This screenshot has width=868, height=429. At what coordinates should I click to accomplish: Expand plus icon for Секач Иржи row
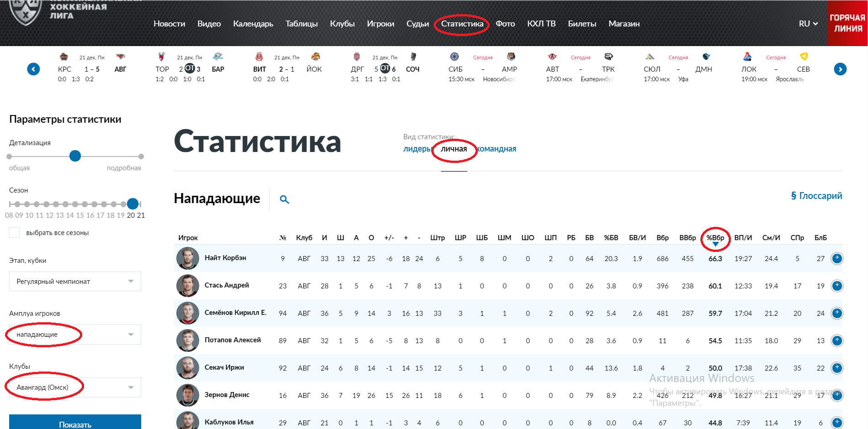[x=837, y=368]
